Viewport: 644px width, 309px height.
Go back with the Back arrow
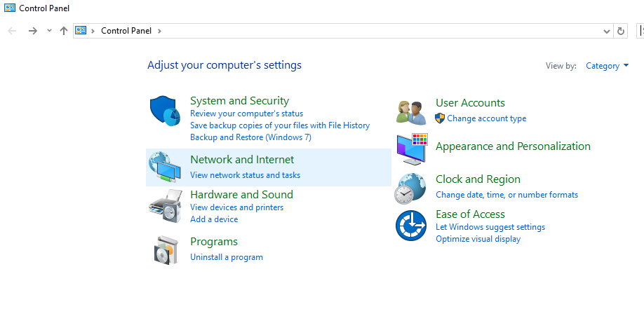tap(13, 31)
